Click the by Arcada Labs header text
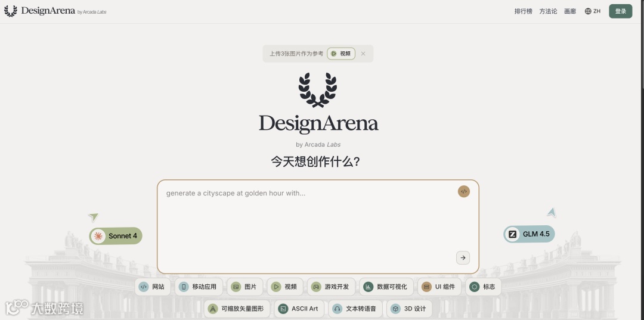The image size is (644, 320). coord(92,12)
